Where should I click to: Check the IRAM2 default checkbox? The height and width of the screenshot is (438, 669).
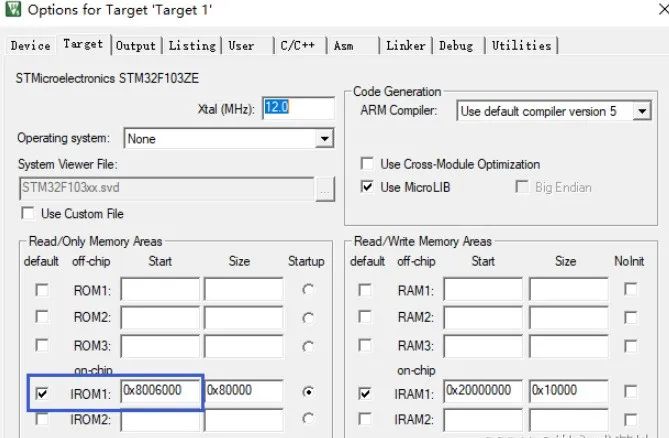[x=365, y=419]
